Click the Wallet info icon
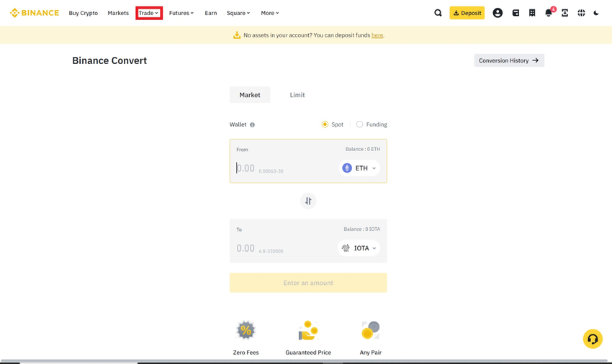Screen dimensions: 612x364 [252, 125]
